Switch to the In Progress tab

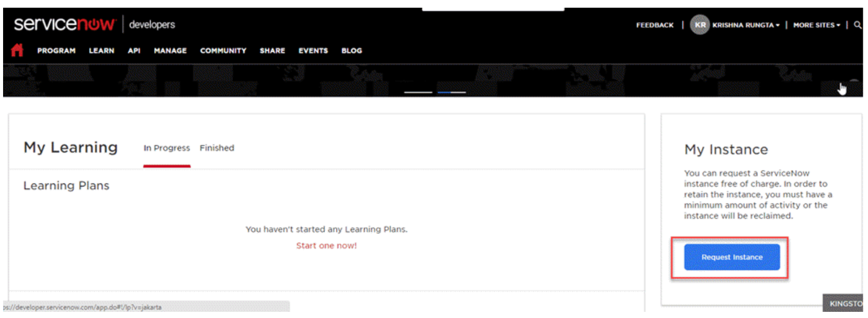point(167,148)
